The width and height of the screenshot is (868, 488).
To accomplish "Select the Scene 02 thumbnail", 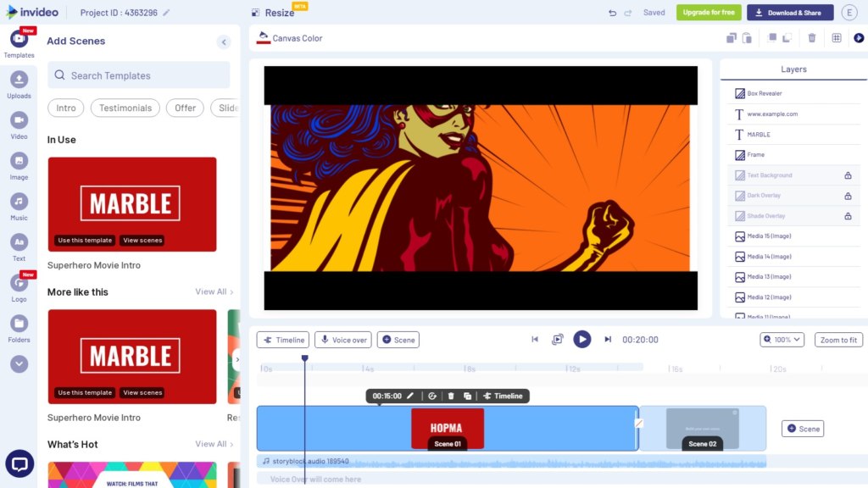I will (703, 429).
